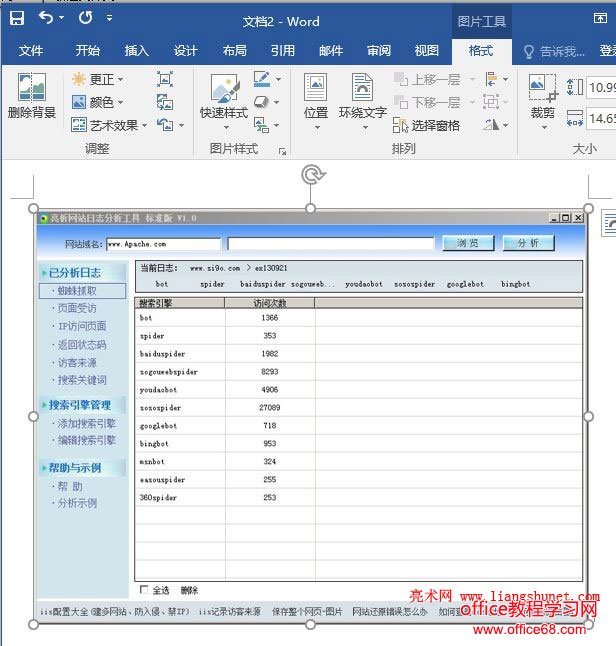Click the picture layout icon
The image size is (616, 646).
tap(261, 125)
